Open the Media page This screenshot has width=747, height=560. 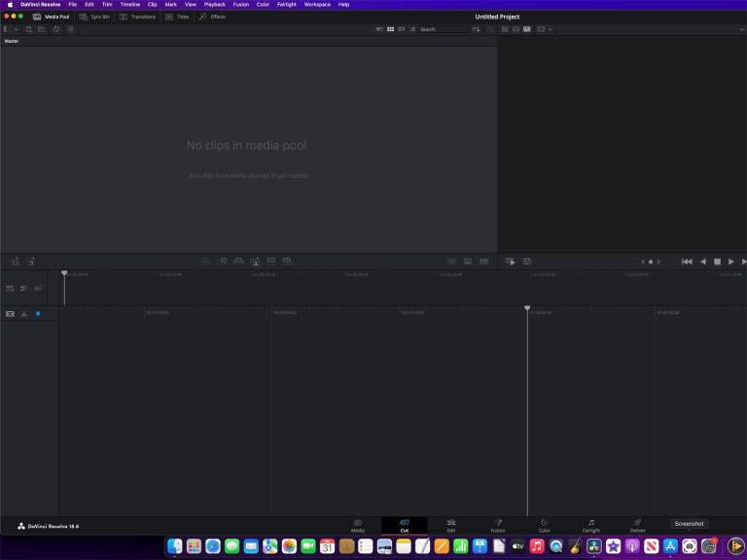(x=357, y=525)
